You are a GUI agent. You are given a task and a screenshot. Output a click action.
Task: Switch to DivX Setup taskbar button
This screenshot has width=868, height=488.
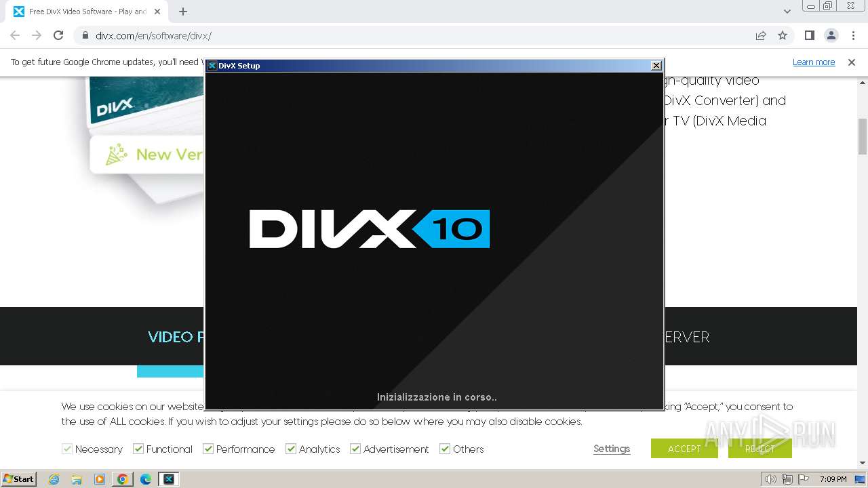coord(168,479)
